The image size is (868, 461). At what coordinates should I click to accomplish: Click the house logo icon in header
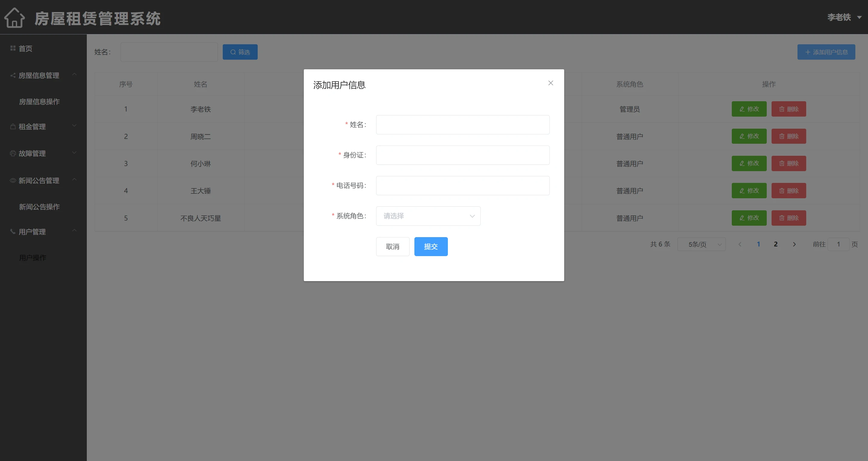click(x=14, y=18)
